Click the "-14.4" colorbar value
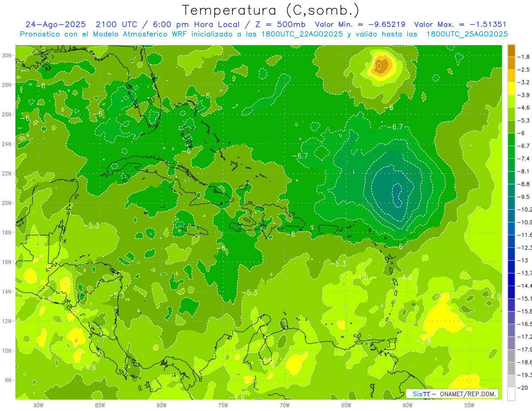 pos(525,286)
